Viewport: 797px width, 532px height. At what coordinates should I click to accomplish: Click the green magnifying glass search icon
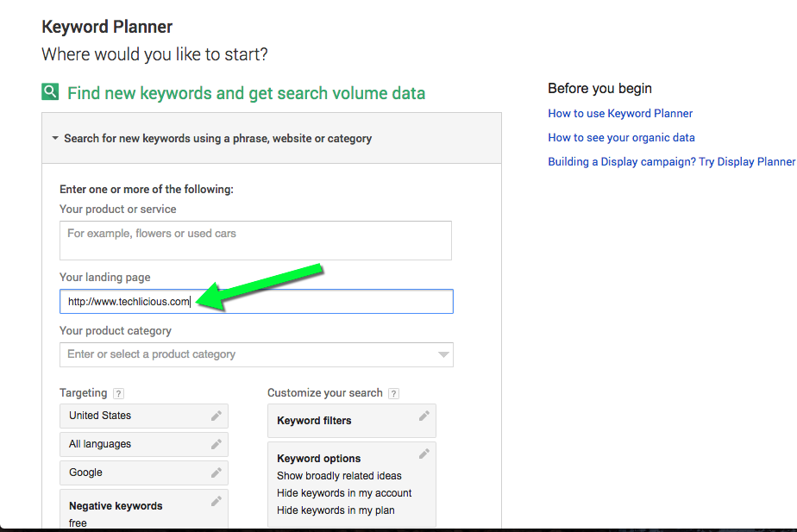[x=50, y=92]
